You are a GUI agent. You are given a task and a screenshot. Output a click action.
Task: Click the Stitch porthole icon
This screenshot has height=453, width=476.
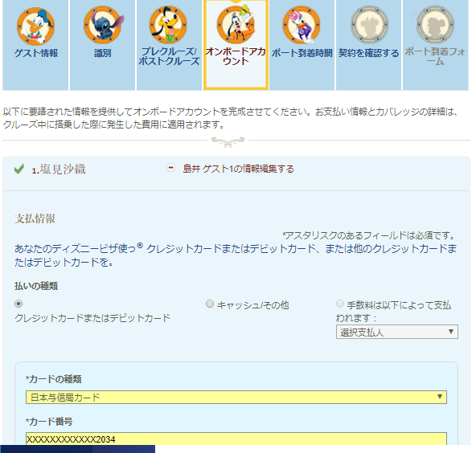coord(103,25)
